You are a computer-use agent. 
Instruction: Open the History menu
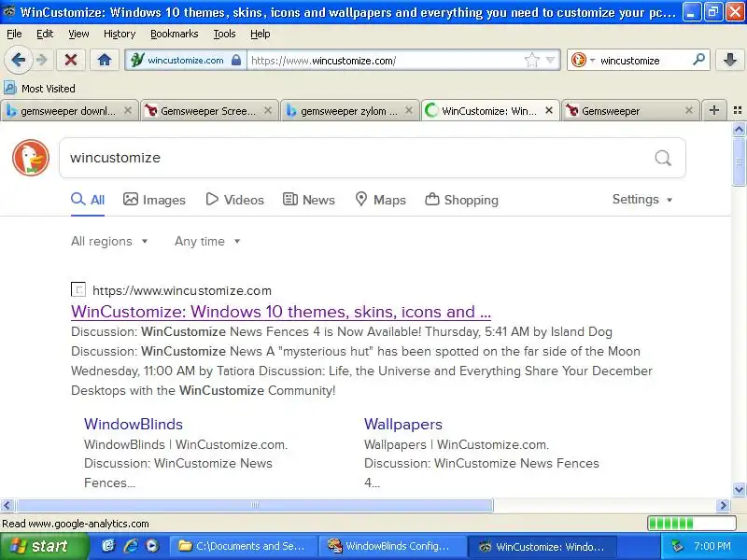pos(120,34)
